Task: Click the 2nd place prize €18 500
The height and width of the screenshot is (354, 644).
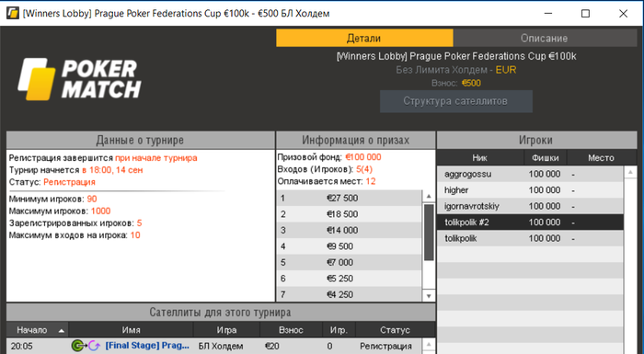Action: [x=342, y=214]
